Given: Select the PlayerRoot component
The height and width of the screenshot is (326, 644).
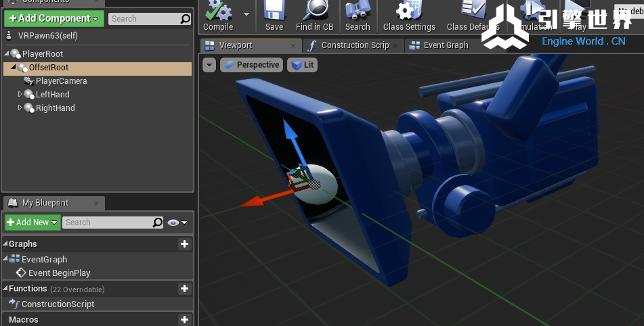Looking at the screenshot, I should [x=42, y=53].
